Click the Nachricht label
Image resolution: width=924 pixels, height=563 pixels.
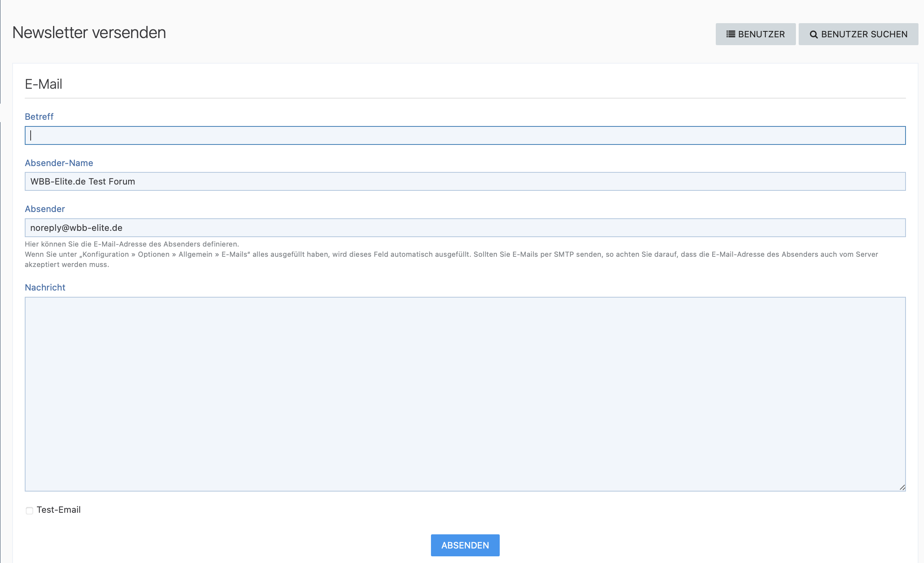click(x=45, y=287)
